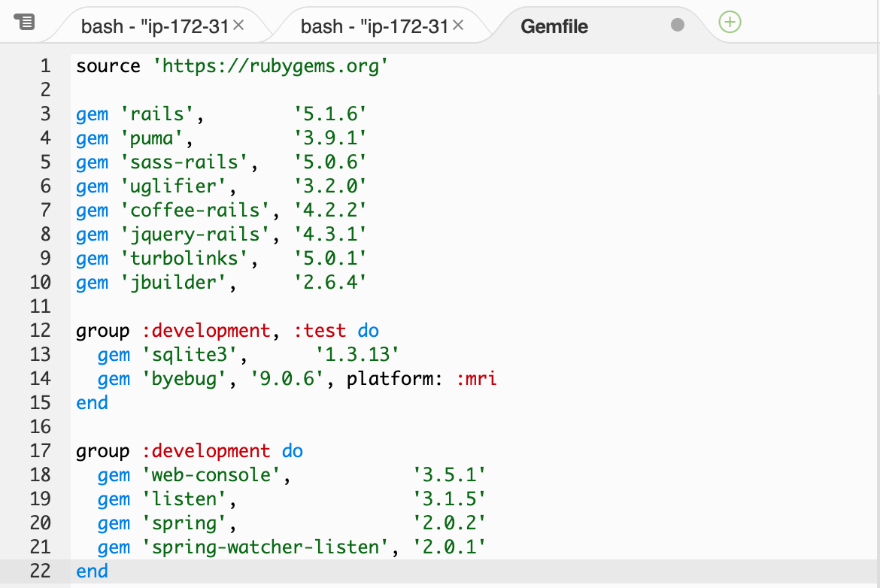Click the rails version '5.1.6'
This screenshot has height=588, width=880.
point(330,114)
